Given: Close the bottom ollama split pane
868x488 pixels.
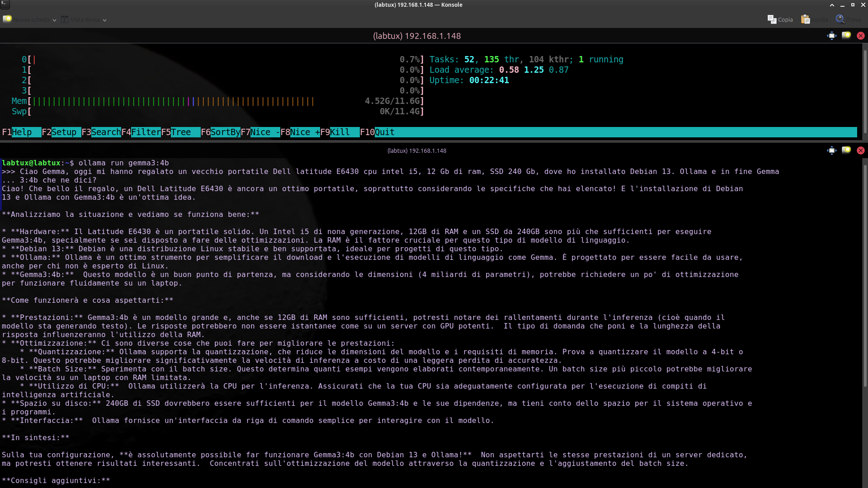Looking at the screenshot, I should coord(861,150).
